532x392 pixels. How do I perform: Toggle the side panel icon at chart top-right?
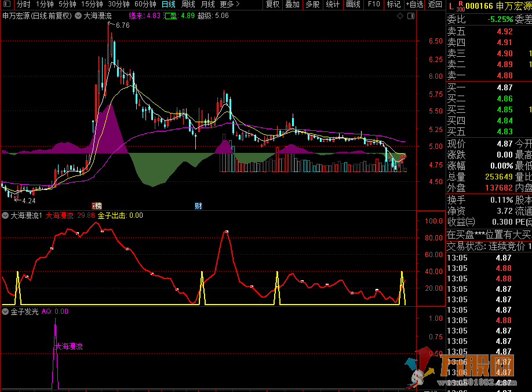point(411,16)
